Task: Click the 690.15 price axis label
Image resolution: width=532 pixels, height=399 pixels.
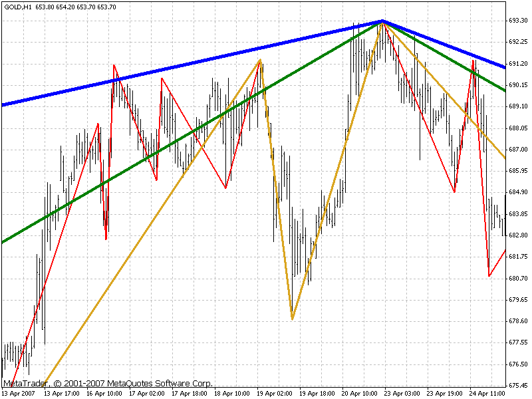Action: point(518,85)
